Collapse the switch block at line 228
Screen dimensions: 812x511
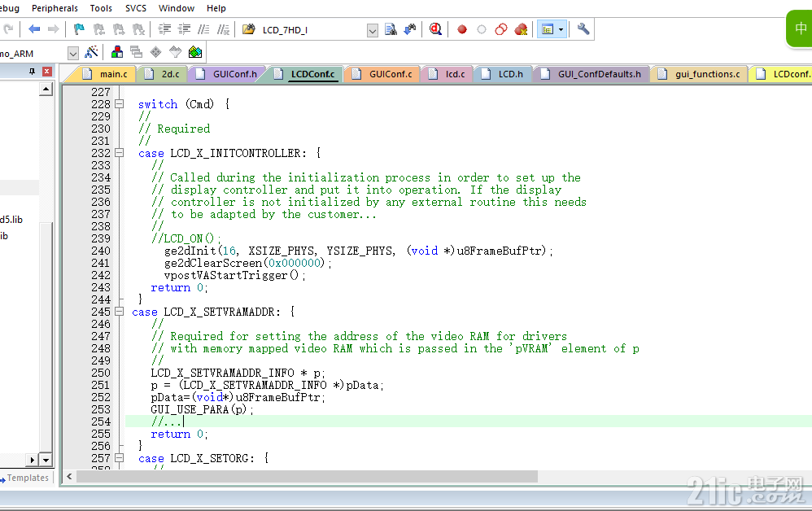(119, 104)
